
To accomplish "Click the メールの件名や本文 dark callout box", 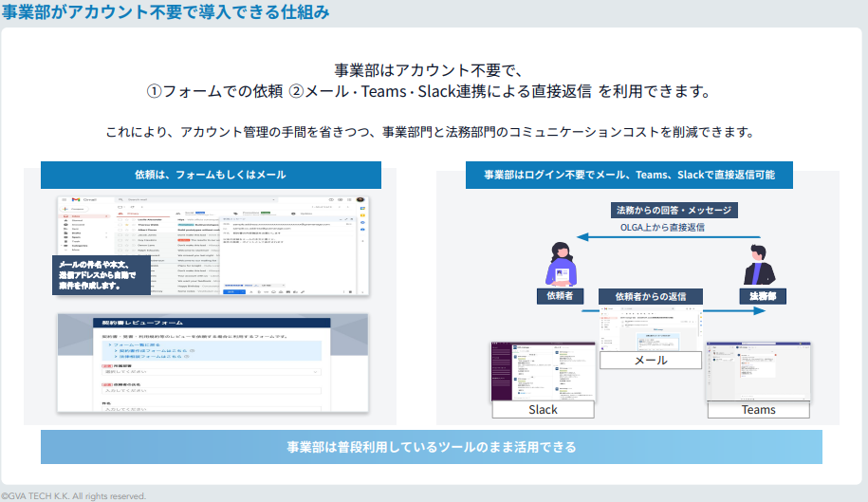I will pos(102,275).
